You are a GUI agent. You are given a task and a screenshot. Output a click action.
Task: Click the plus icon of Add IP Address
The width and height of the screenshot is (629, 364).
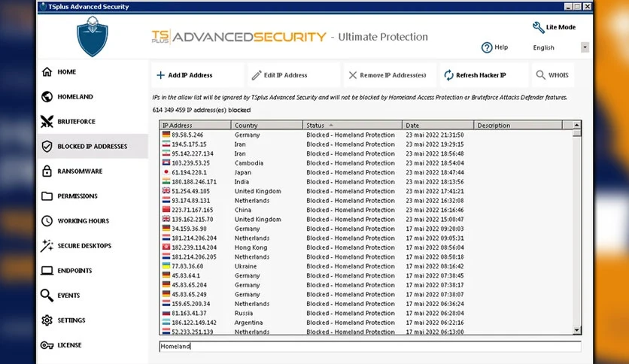pyautogui.click(x=160, y=75)
